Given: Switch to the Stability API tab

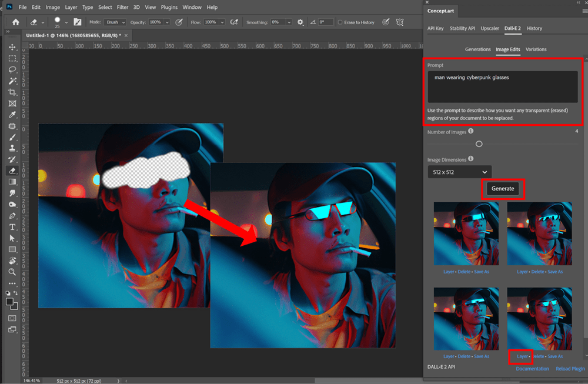Looking at the screenshot, I should [x=462, y=28].
